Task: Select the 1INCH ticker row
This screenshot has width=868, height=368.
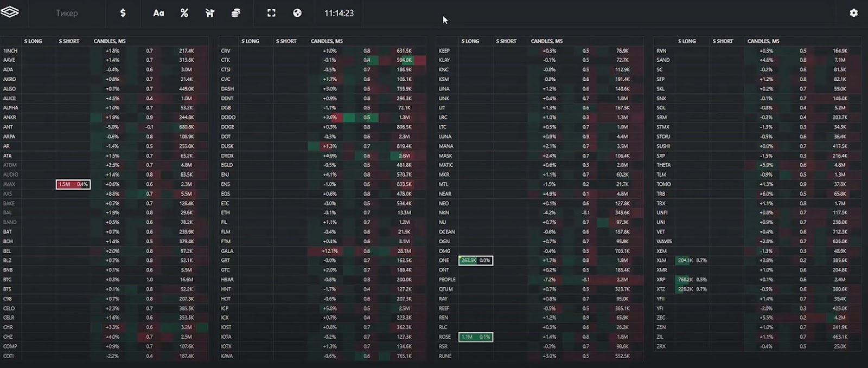Action: pos(105,51)
